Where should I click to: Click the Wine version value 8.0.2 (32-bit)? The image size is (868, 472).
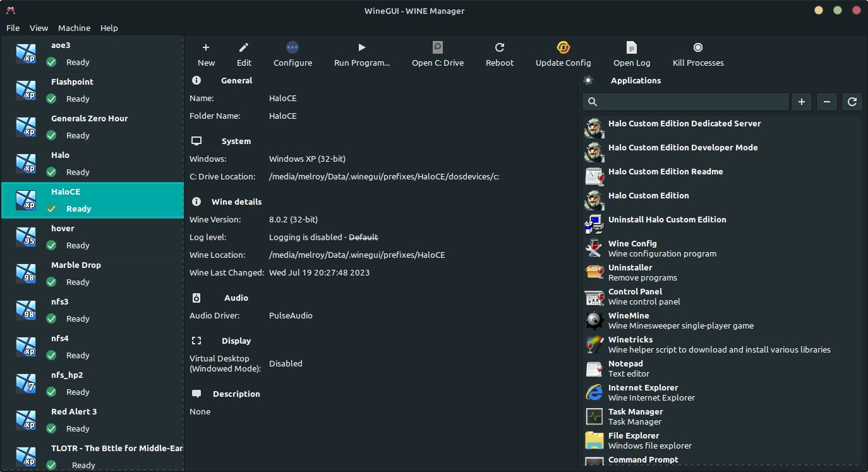pos(293,219)
